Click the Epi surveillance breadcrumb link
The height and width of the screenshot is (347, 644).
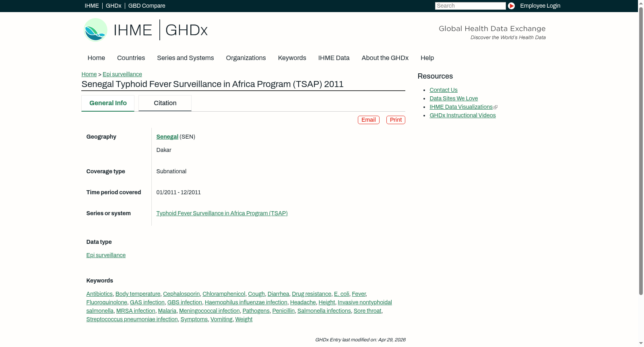click(x=122, y=74)
